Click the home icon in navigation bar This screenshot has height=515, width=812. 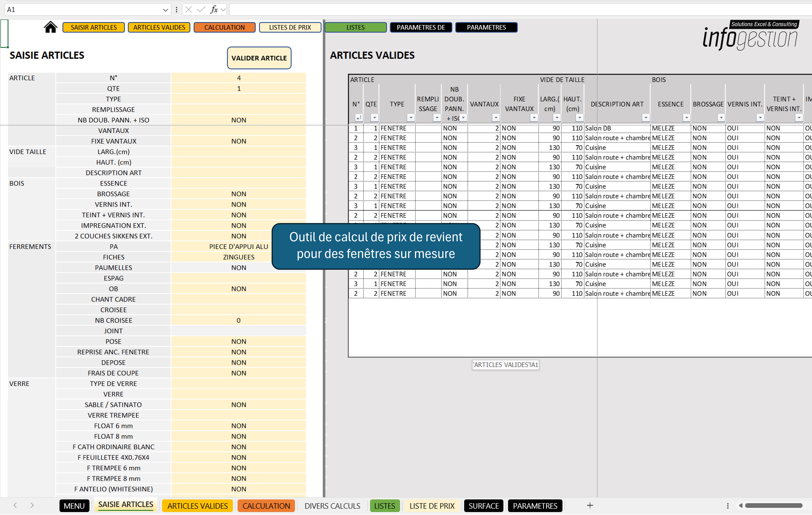point(51,27)
